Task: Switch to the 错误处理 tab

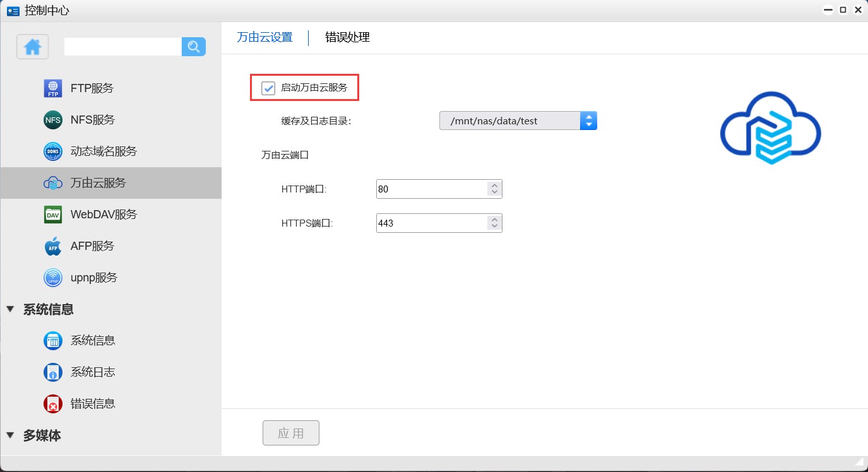Action: [347, 37]
